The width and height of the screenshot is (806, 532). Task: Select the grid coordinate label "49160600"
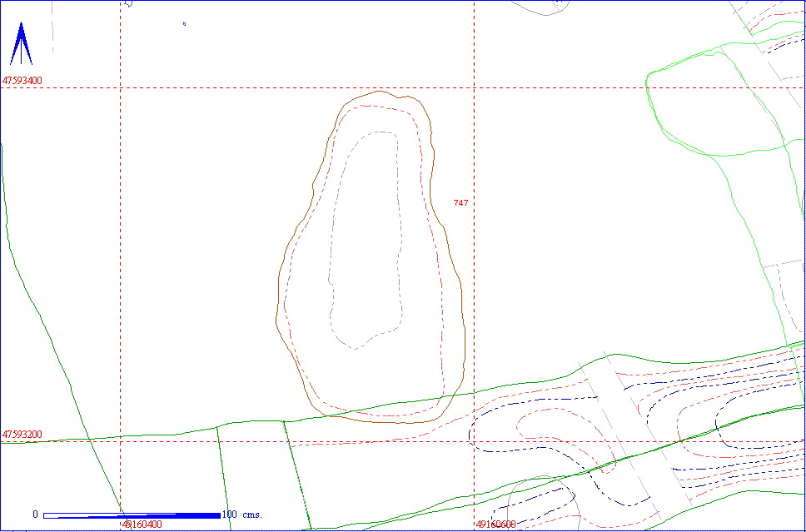[495, 525]
